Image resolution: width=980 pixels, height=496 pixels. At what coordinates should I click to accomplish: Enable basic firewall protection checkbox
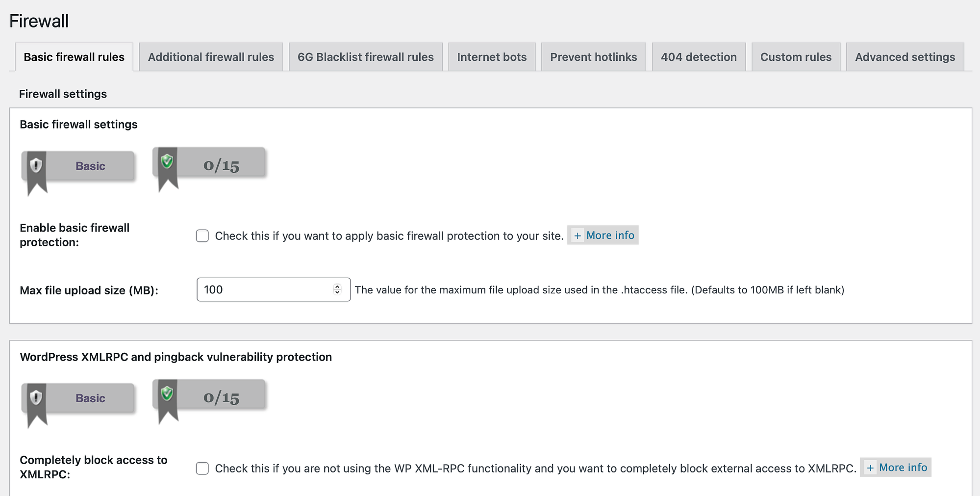point(202,236)
